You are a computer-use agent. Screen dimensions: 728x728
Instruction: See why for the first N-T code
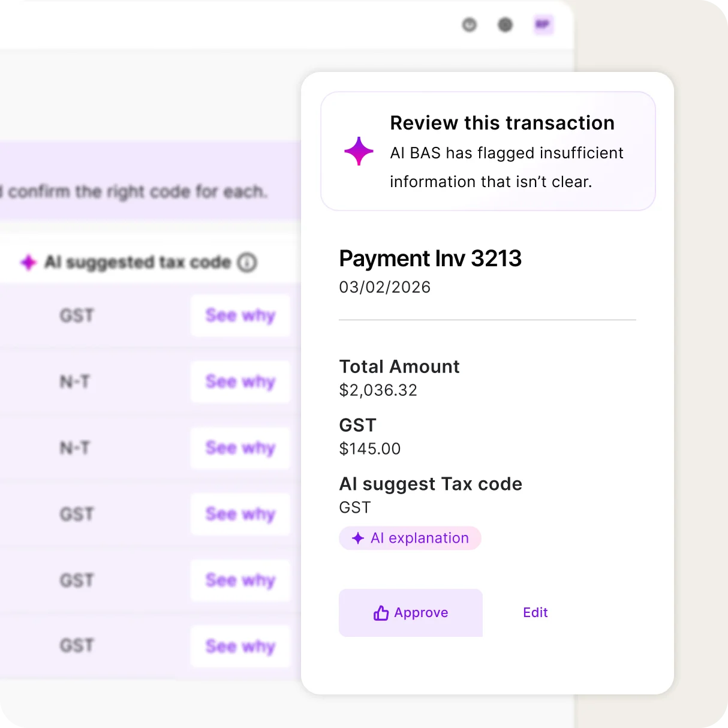tap(240, 382)
